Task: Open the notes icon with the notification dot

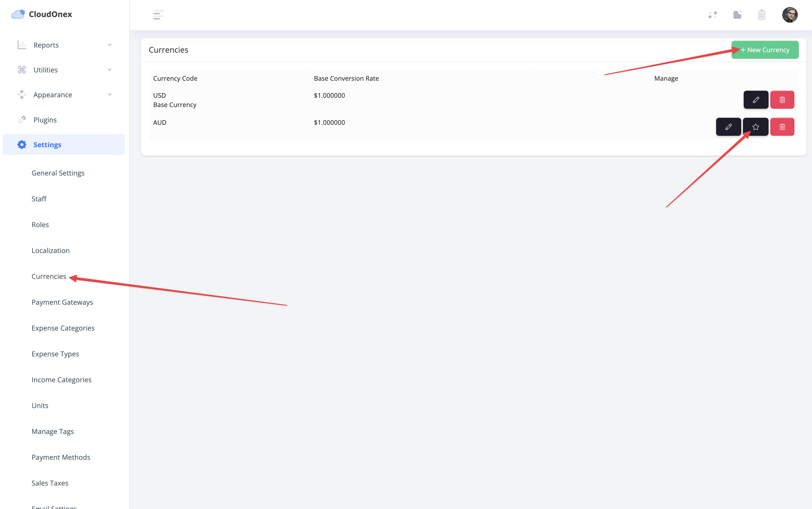Action: 737,14
